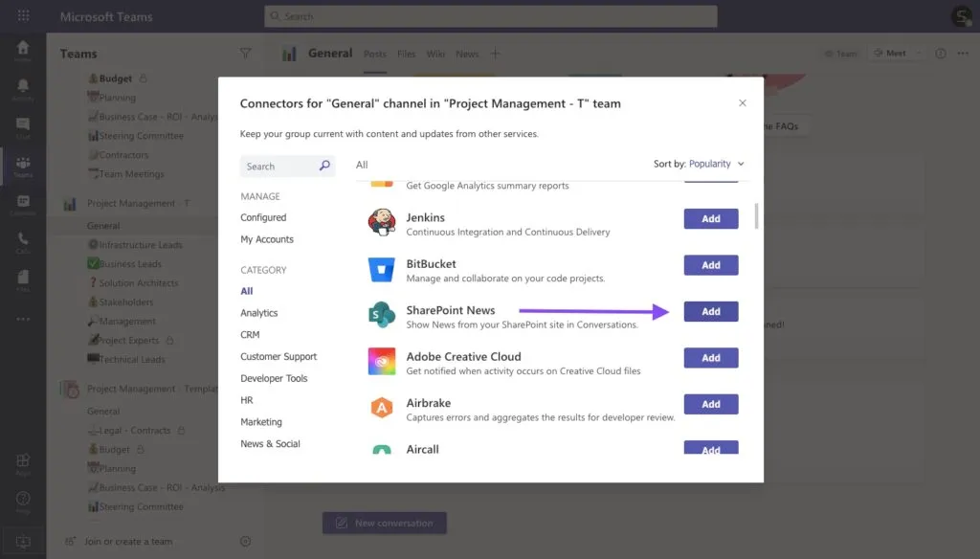
Task: Open Configured connectors
Action: (x=263, y=217)
